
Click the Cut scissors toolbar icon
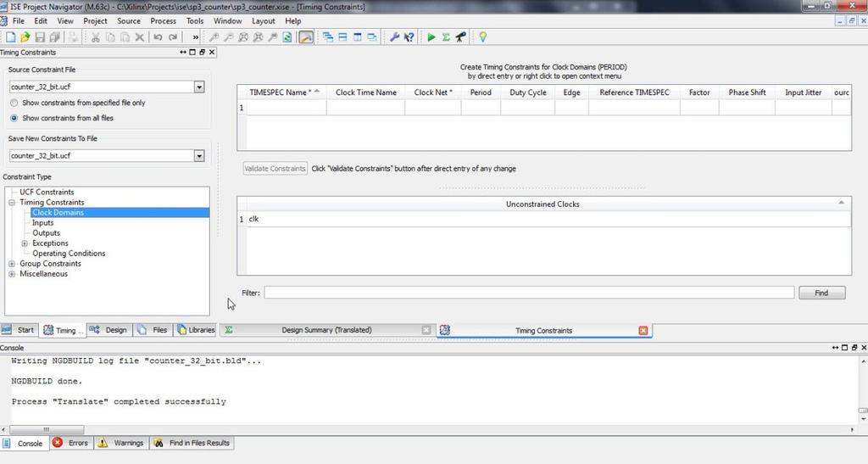click(95, 37)
